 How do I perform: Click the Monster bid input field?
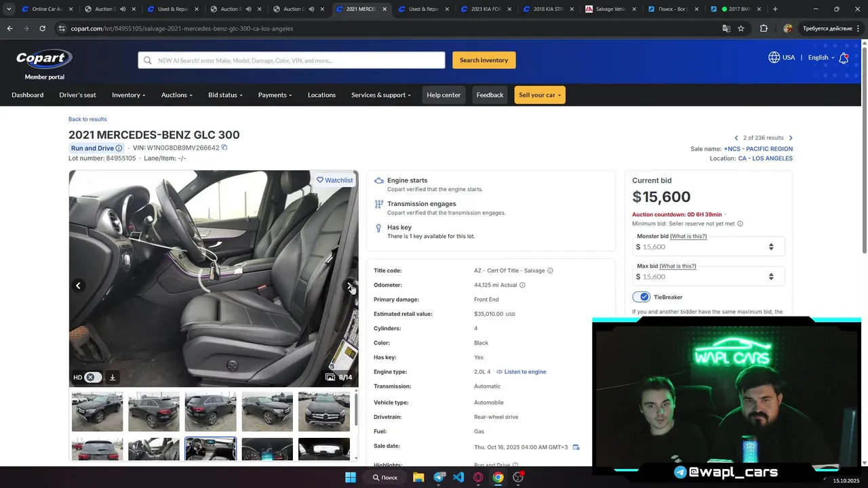pos(708,247)
